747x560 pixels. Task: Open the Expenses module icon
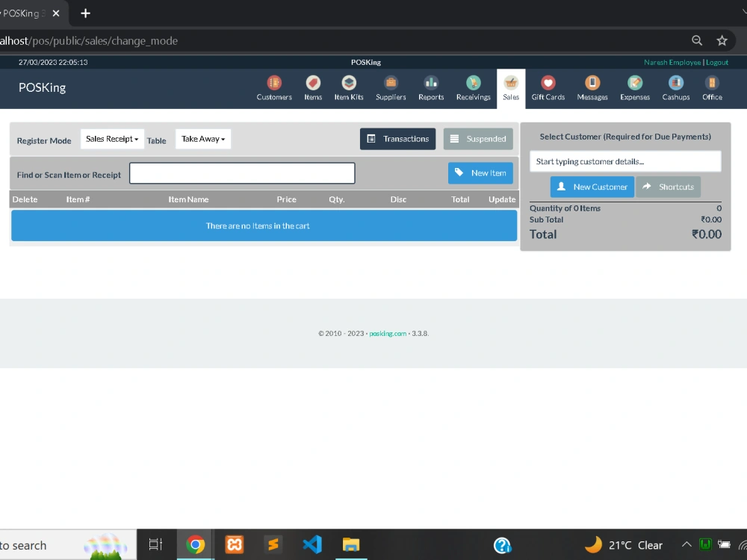(x=634, y=83)
